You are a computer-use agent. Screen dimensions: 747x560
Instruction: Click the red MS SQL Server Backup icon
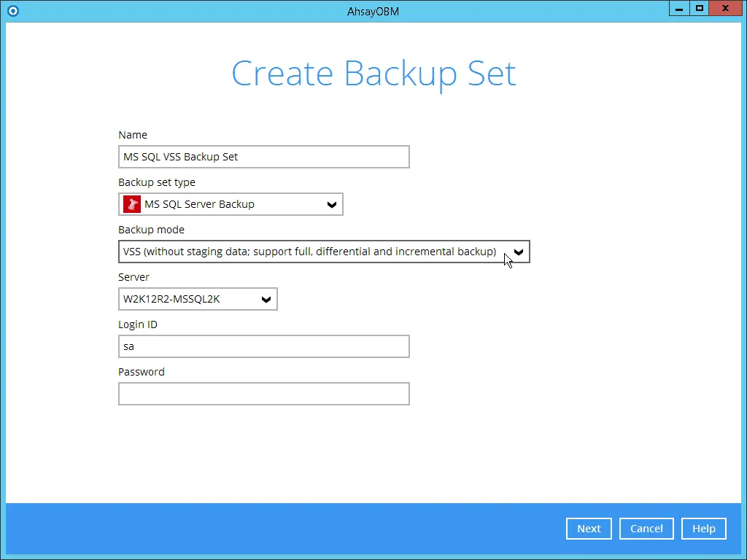point(131,204)
